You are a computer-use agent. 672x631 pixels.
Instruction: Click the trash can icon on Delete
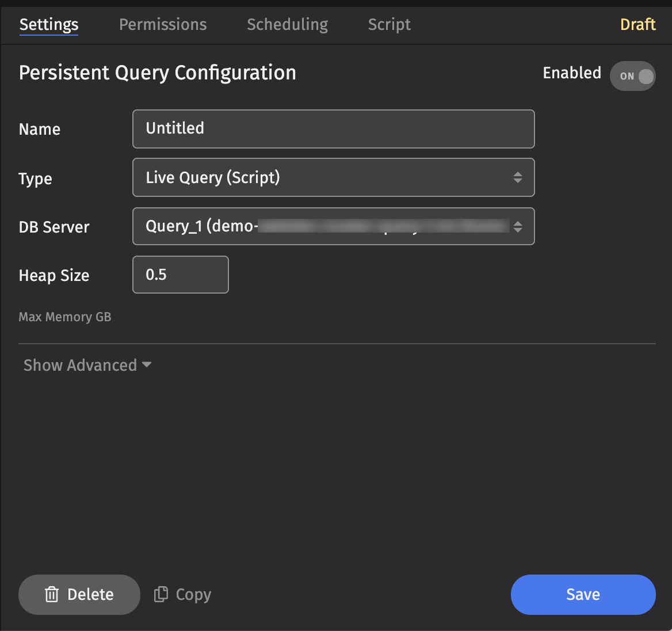(52, 594)
